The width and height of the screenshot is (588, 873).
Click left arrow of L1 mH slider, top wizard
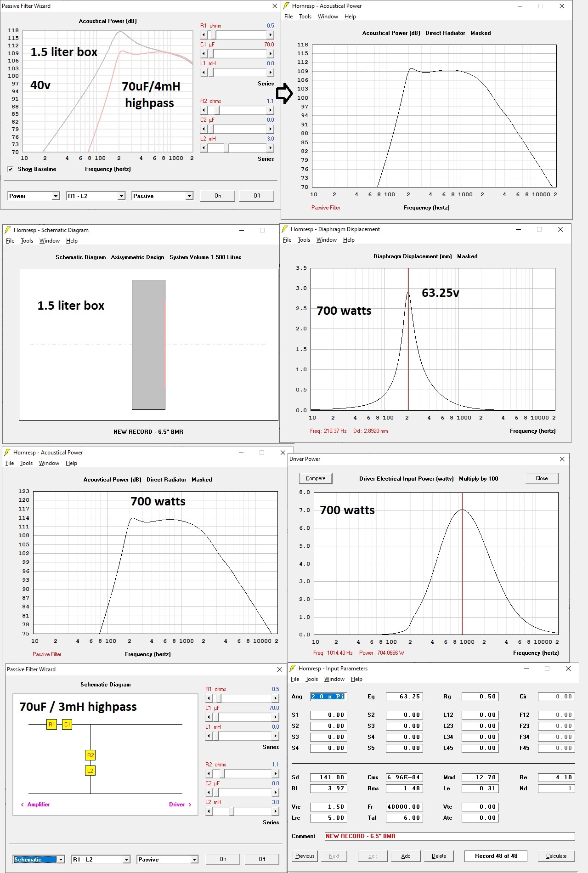coord(204,73)
